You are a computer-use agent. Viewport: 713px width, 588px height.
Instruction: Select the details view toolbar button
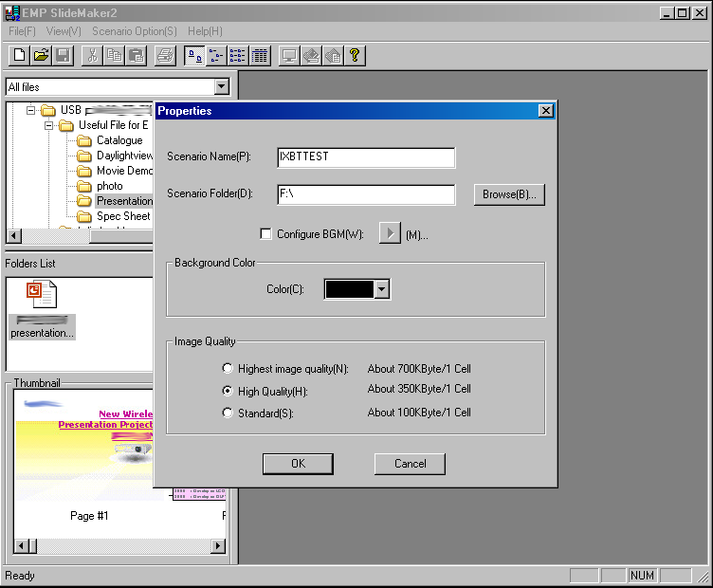(x=260, y=56)
